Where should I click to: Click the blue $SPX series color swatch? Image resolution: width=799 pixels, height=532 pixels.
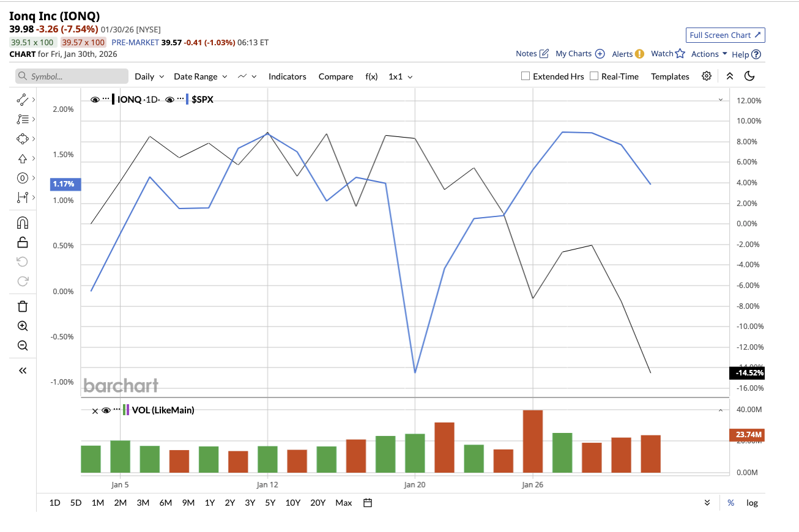[x=187, y=99]
